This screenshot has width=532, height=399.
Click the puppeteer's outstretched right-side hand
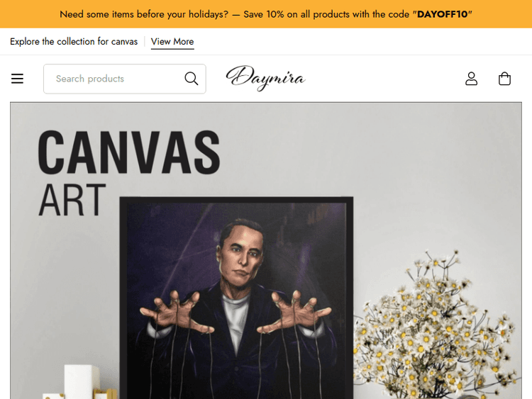pos(294,312)
